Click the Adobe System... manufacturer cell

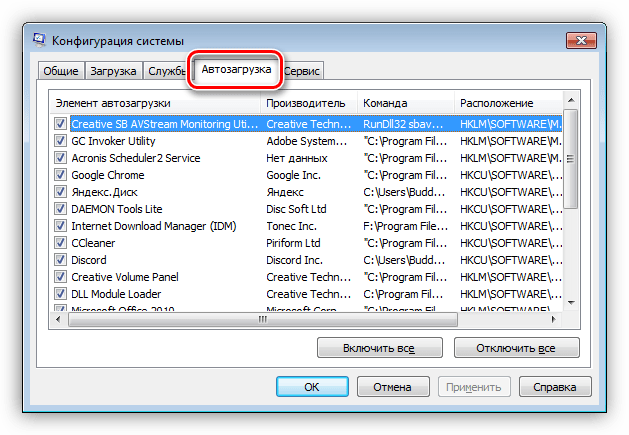pos(307,141)
